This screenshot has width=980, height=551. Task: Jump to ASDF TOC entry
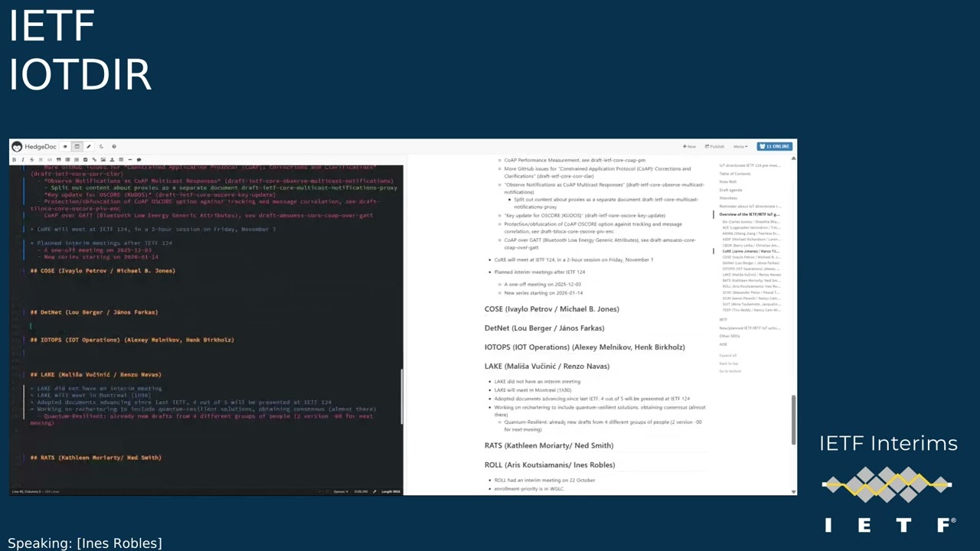click(751, 240)
